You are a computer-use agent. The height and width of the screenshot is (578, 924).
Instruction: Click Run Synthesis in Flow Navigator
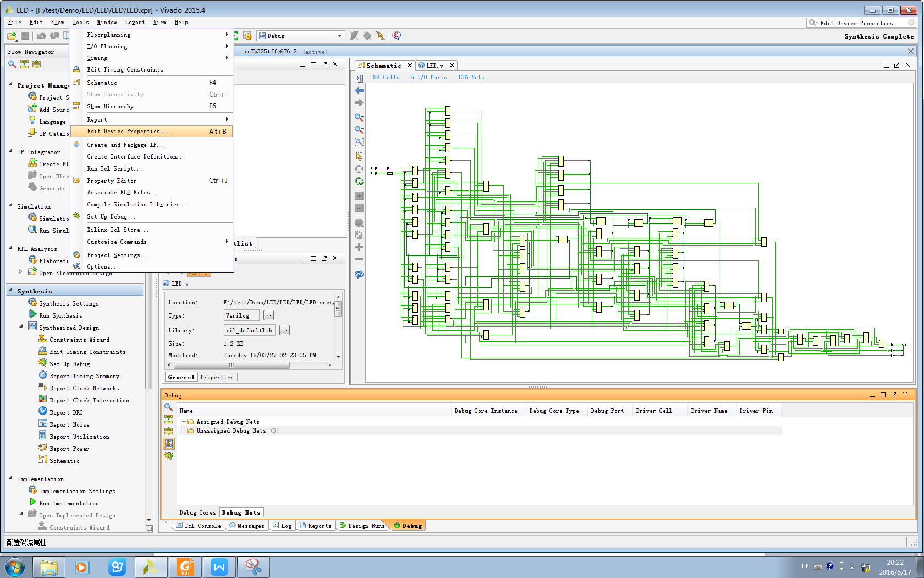coord(61,315)
